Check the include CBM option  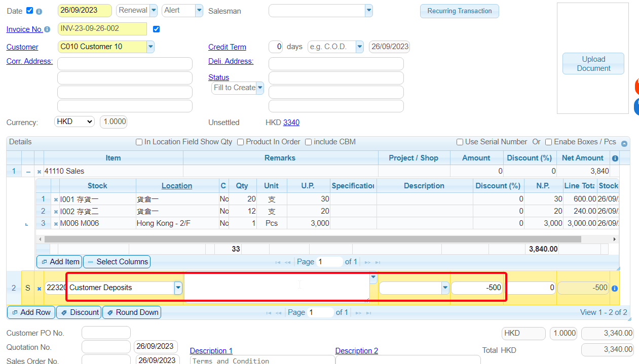coord(308,142)
